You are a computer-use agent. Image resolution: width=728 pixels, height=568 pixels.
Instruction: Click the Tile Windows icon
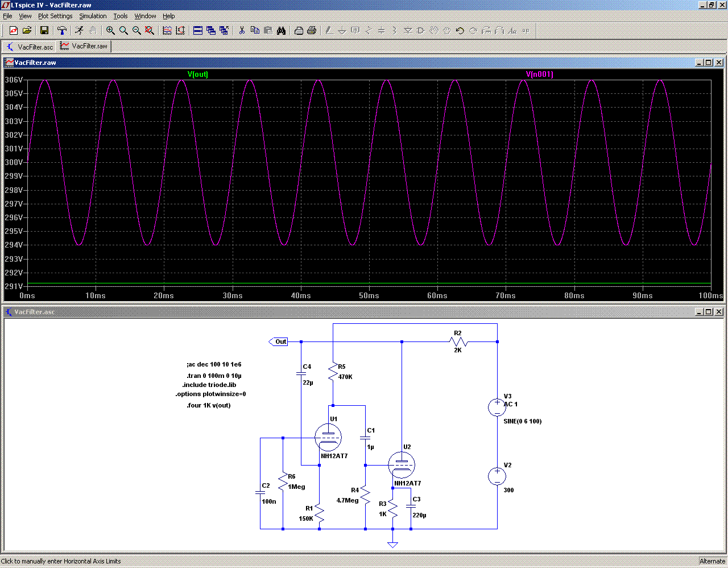click(198, 31)
